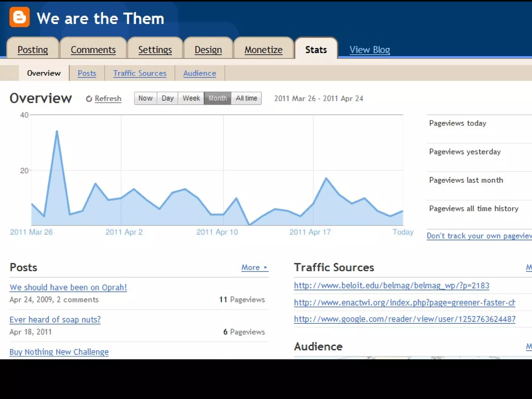Open the 'We should have been on Oprah!' post
The image size is (532, 399).
click(68, 287)
